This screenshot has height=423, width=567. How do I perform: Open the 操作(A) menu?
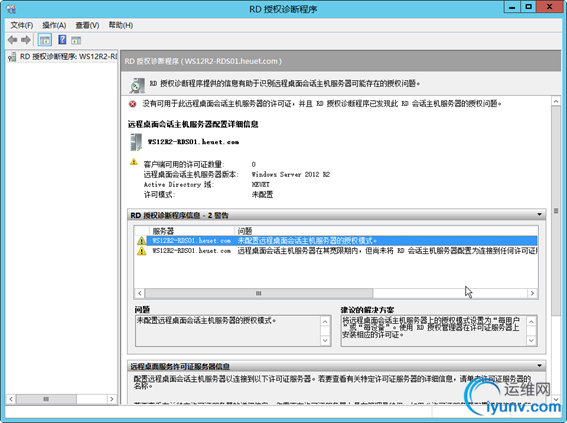click(54, 25)
